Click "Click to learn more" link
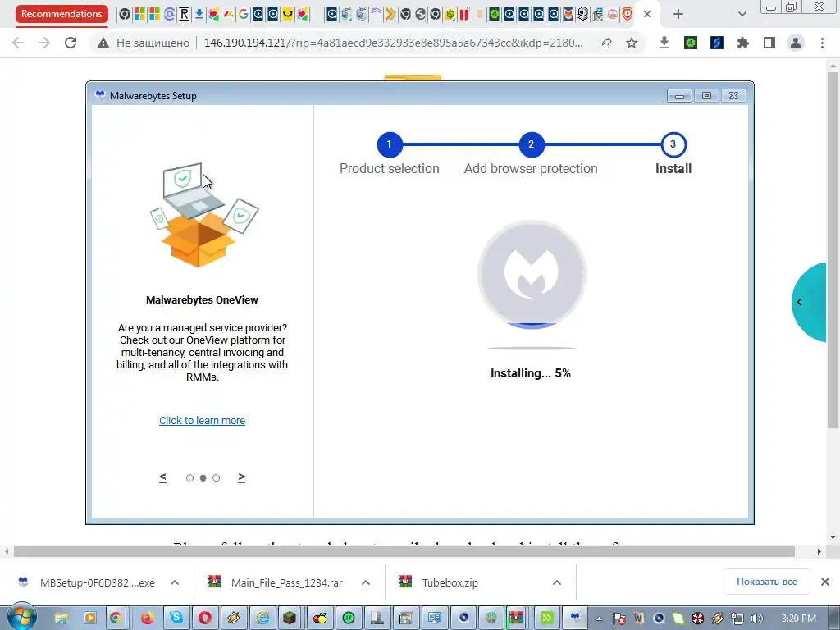The image size is (840, 630). (x=202, y=421)
